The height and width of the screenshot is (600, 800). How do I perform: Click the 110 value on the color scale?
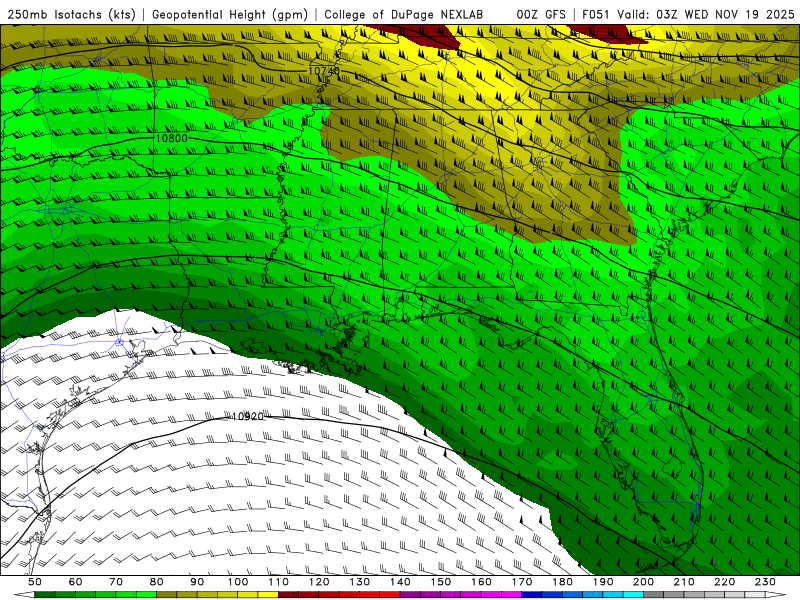coord(279,582)
